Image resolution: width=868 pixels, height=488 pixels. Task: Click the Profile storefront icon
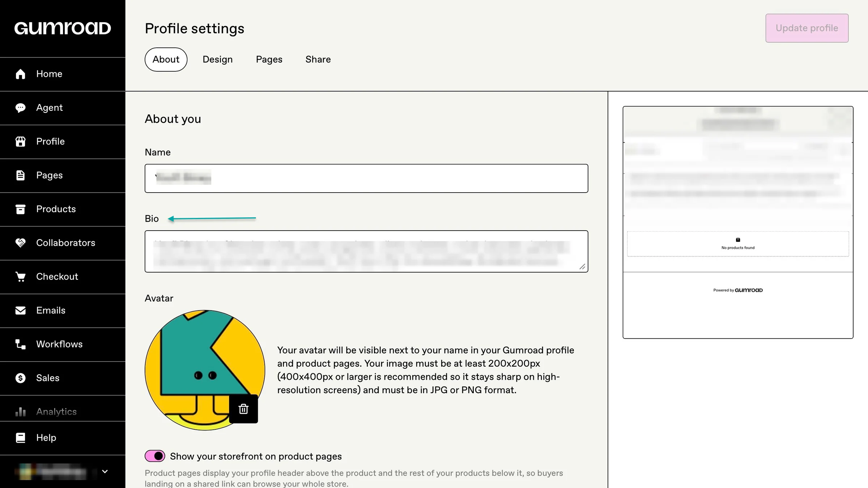21,142
